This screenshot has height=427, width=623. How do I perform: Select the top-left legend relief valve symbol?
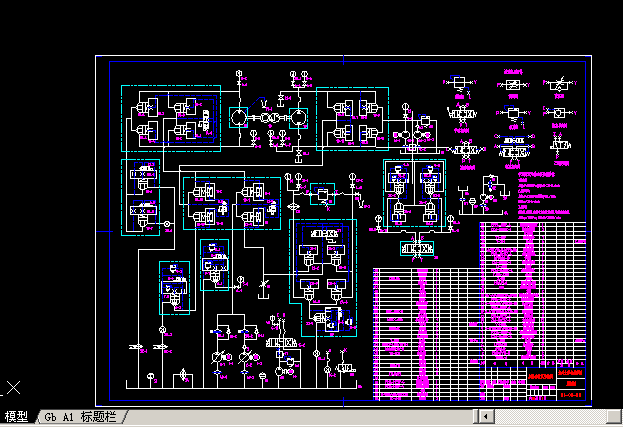click(460, 83)
